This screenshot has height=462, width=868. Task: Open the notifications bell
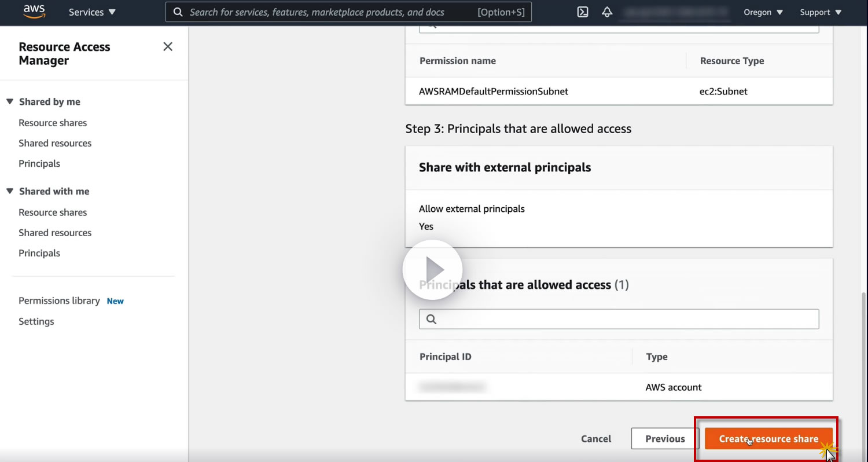[607, 12]
